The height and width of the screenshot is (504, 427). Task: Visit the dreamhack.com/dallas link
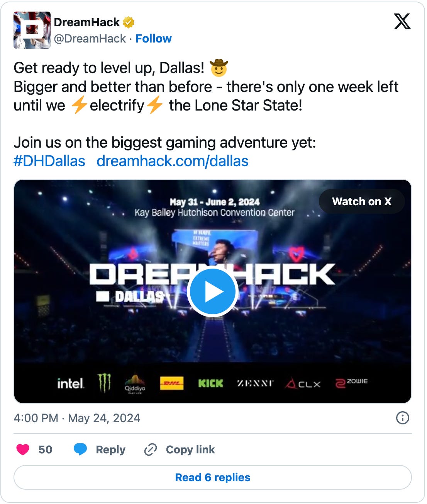(173, 161)
